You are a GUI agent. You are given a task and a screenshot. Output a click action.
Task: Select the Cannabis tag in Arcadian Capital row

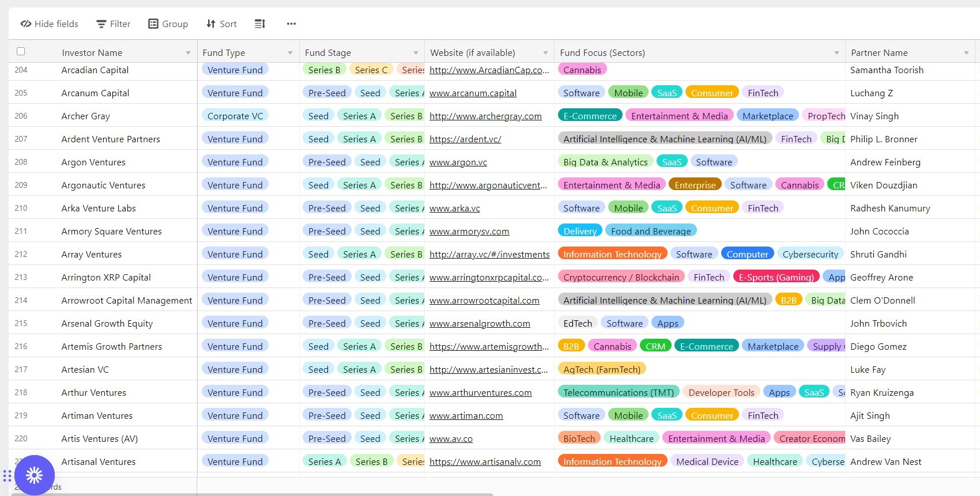(x=582, y=70)
